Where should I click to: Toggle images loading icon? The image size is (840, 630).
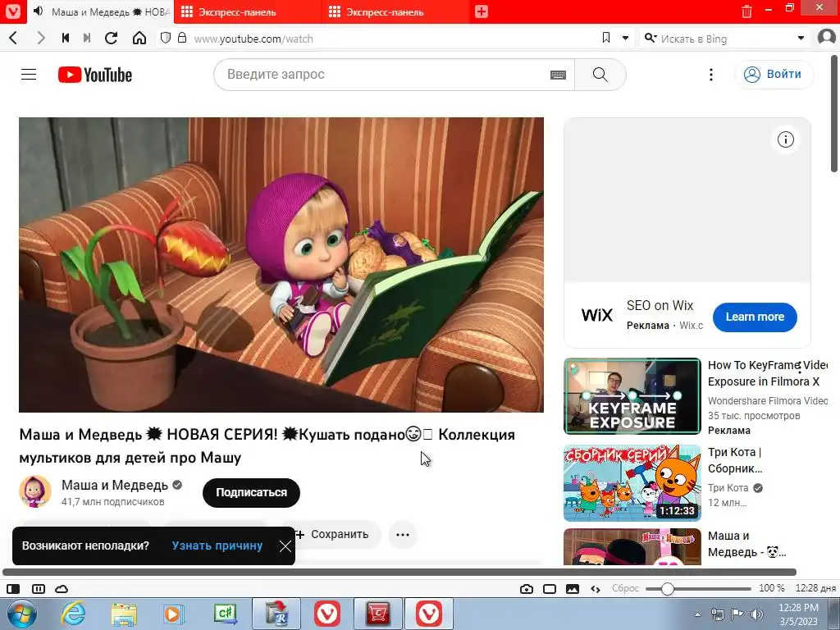tap(572, 589)
